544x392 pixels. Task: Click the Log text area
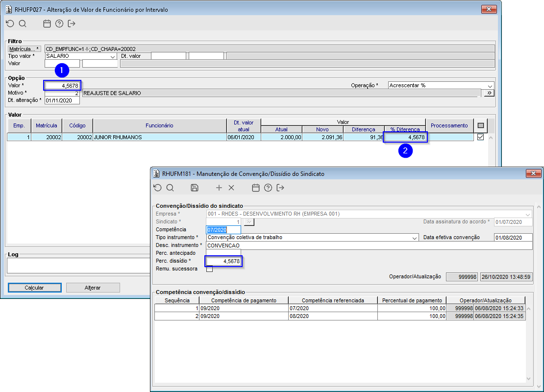(78, 266)
